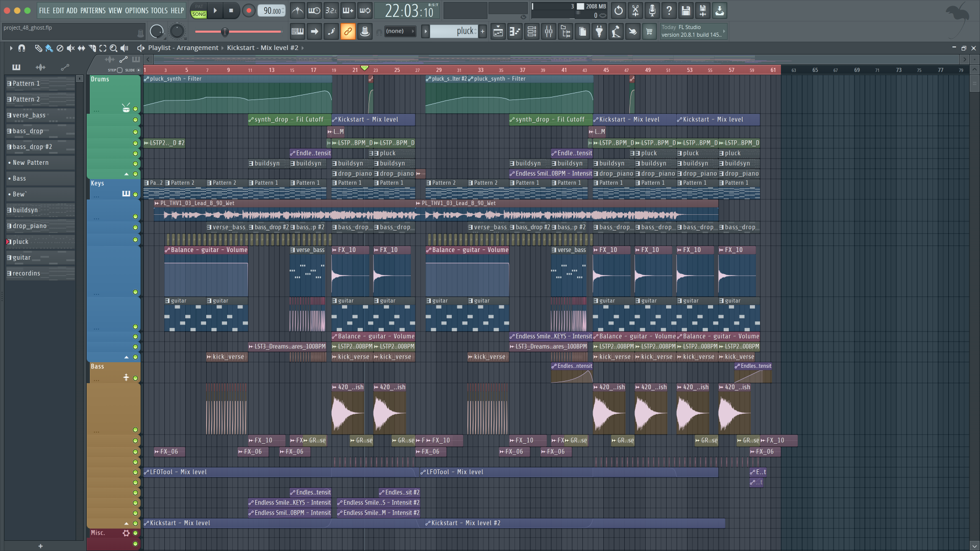
Task: Click the one-click audio recording microphone
Action: (x=652, y=10)
